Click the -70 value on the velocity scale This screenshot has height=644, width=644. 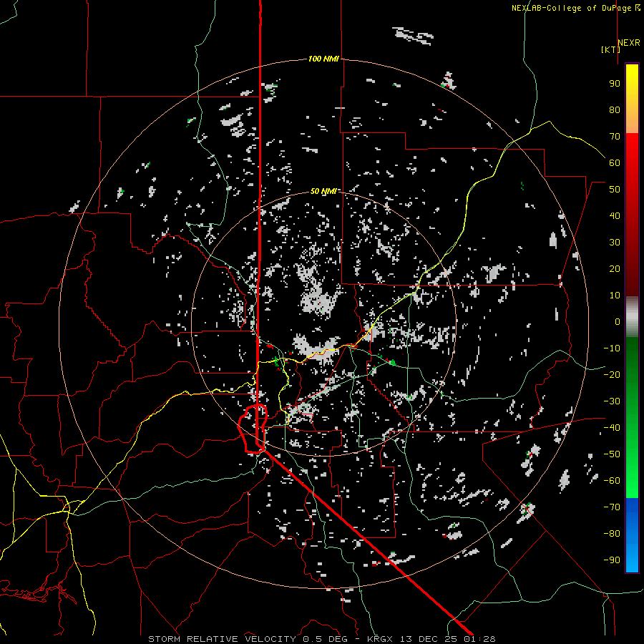point(612,507)
